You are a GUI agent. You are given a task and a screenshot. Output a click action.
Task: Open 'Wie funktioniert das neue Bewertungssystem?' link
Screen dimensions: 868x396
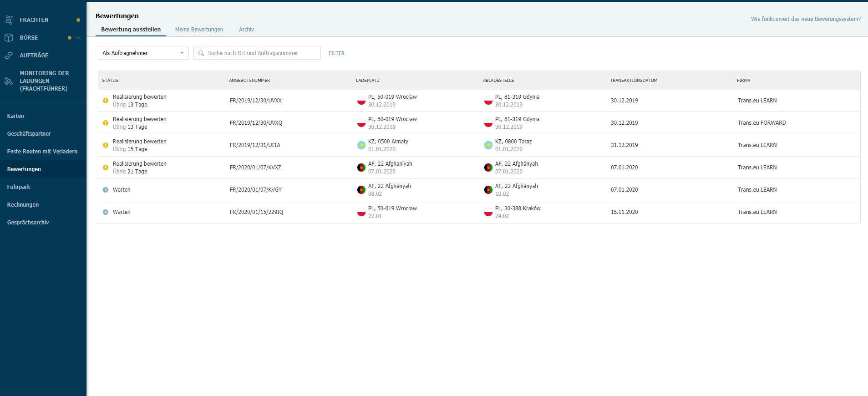tap(806, 19)
